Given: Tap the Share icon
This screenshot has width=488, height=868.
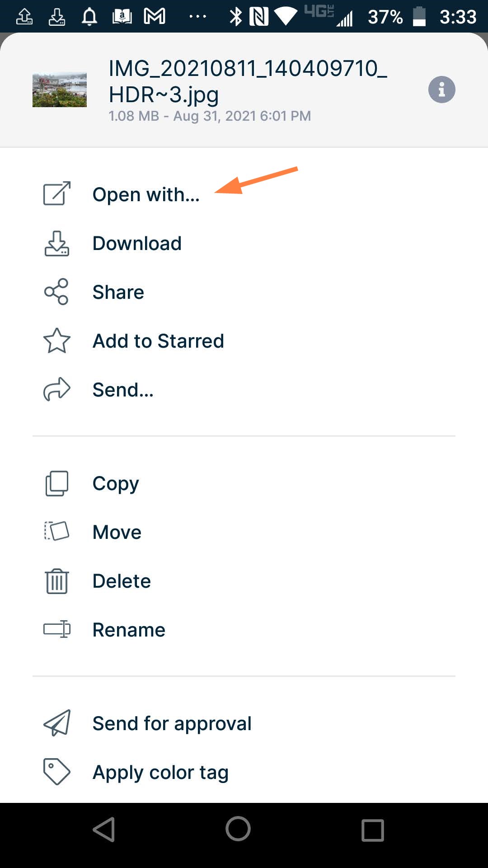Looking at the screenshot, I should (56, 292).
